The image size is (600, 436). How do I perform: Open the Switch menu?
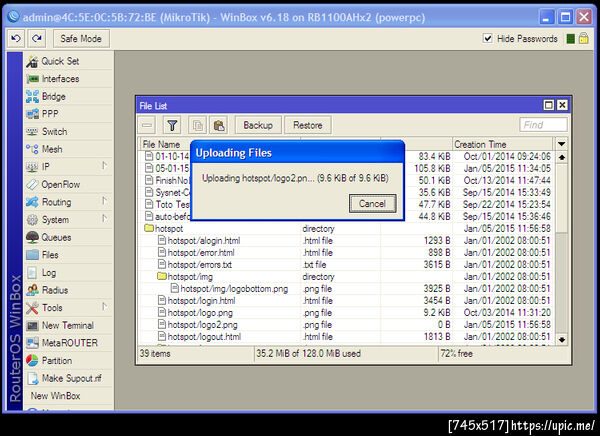pos(69,132)
